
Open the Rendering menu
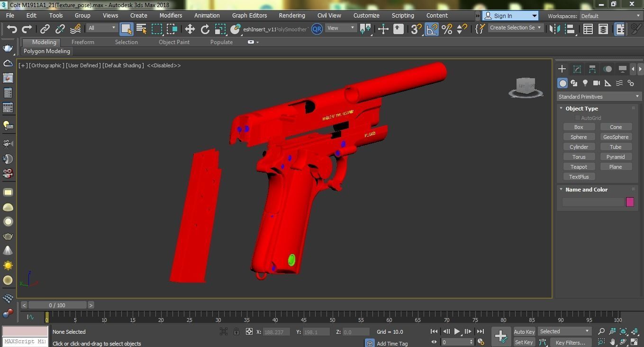click(x=292, y=15)
